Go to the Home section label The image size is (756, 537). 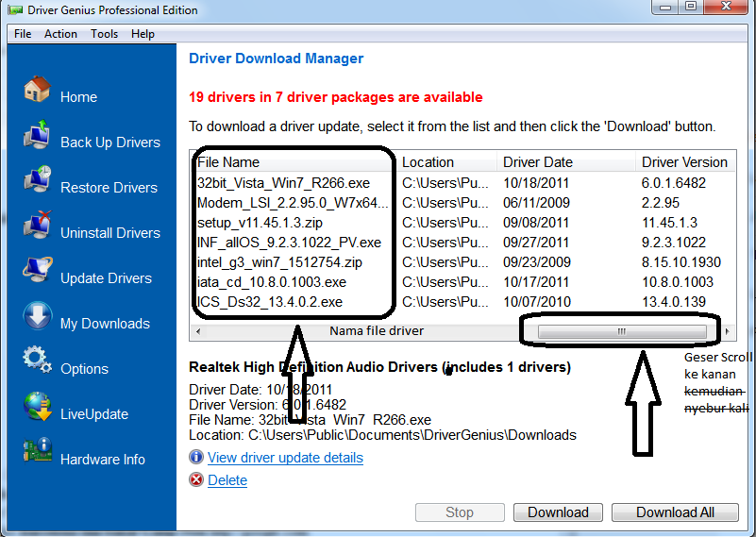click(78, 97)
